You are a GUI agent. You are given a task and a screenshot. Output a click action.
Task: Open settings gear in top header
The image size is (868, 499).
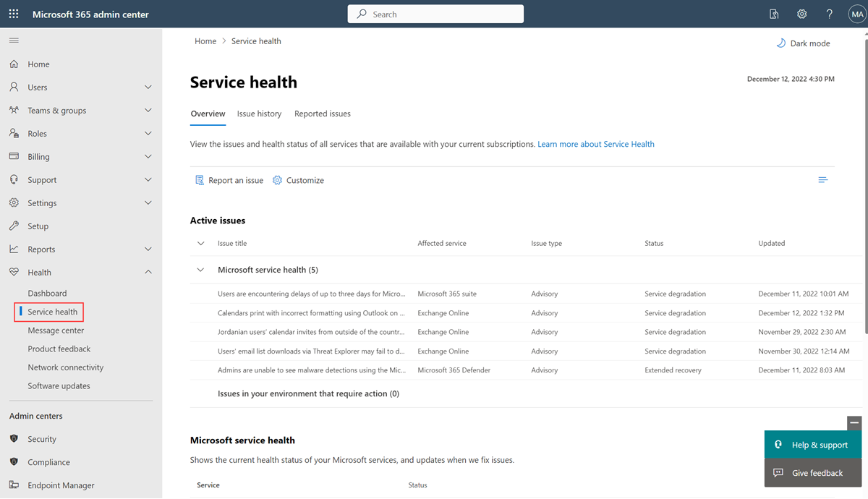point(801,14)
